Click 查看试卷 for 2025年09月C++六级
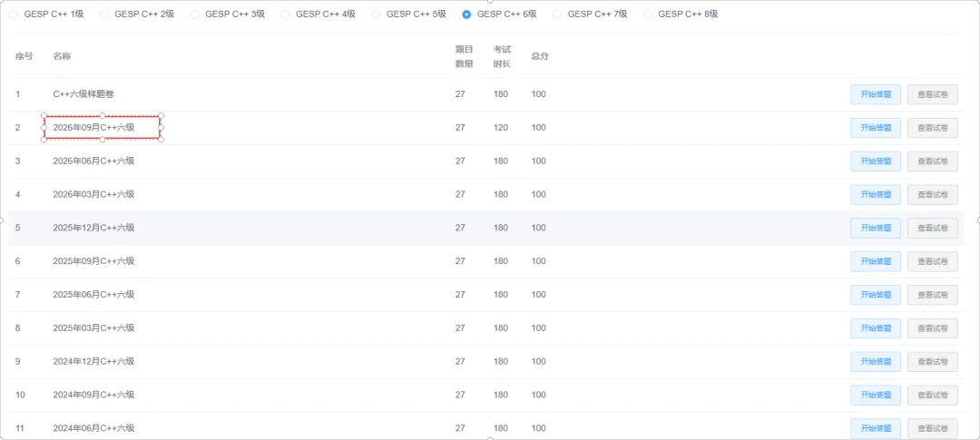 [x=933, y=261]
